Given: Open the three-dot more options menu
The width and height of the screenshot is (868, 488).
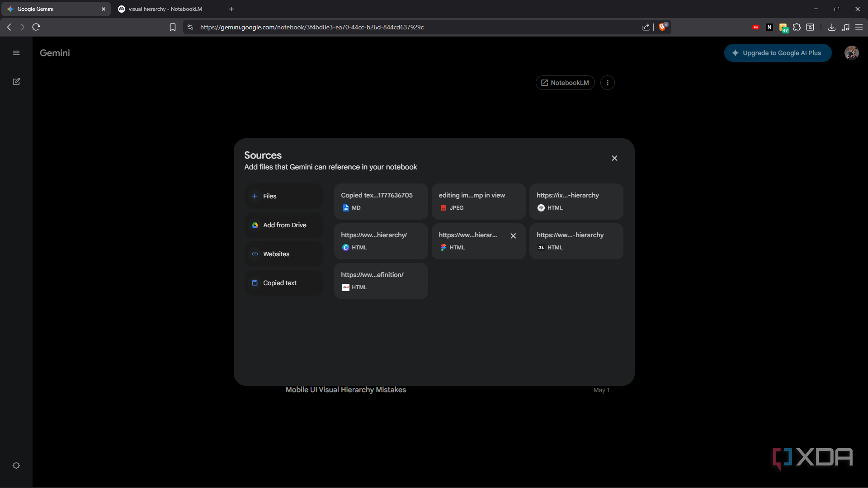Looking at the screenshot, I should 608,83.
